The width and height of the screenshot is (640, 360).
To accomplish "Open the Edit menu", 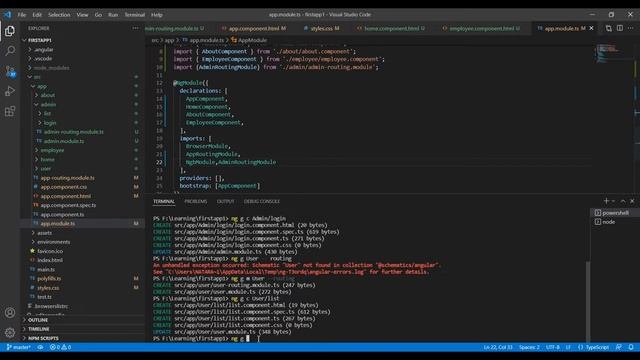I will click(37, 15).
